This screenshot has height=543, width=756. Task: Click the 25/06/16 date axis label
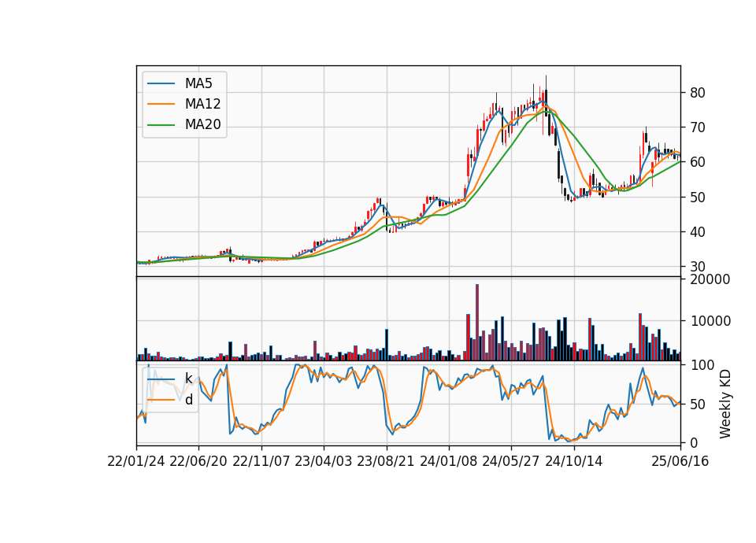tap(680, 462)
